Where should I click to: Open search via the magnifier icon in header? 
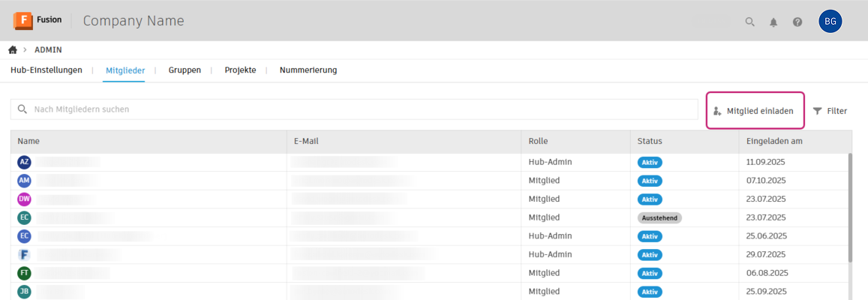coord(749,22)
